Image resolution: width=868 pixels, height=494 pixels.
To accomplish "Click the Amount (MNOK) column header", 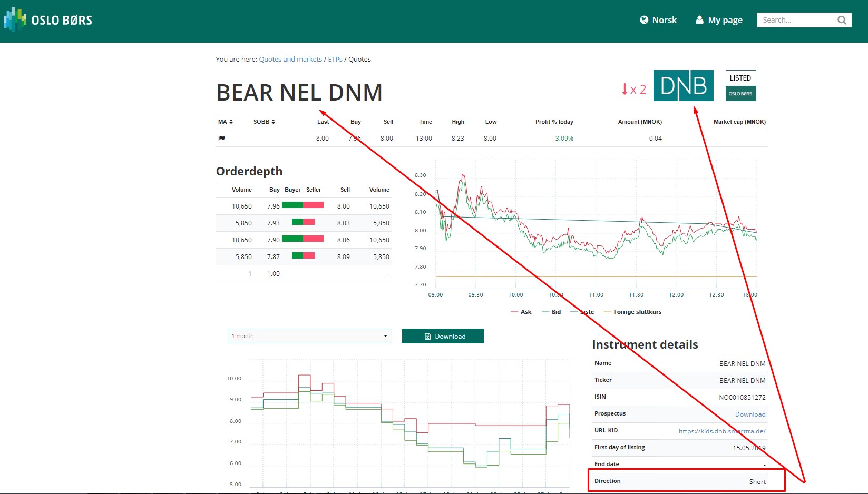I will tap(640, 122).
